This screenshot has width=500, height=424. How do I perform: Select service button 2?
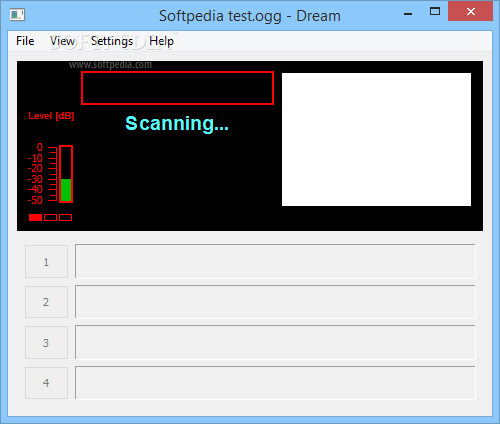pos(46,302)
